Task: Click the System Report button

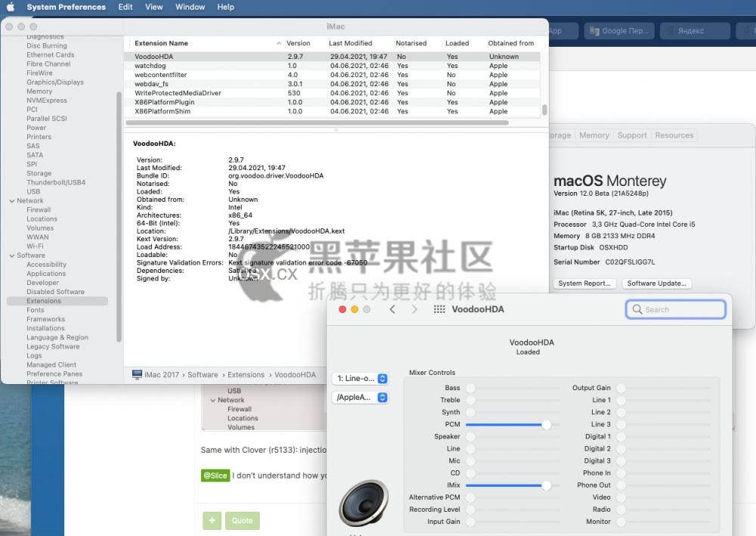Action: click(x=584, y=283)
